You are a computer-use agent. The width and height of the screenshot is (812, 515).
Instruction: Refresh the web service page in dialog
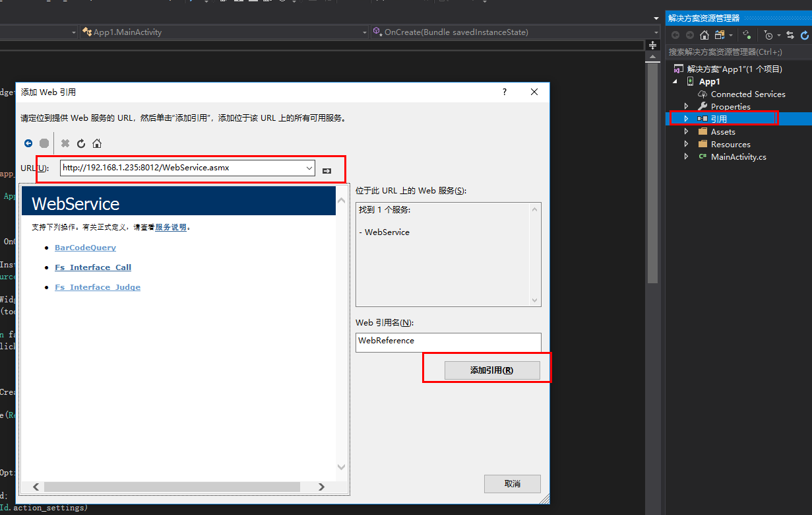tap(81, 143)
